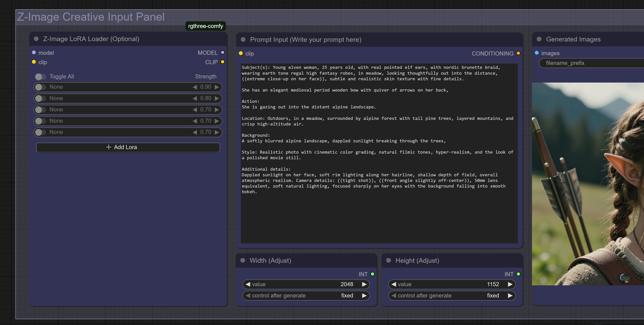Collapse the Height (Adjust) node via its dot
The image size is (644, 325).
tap(389, 260)
